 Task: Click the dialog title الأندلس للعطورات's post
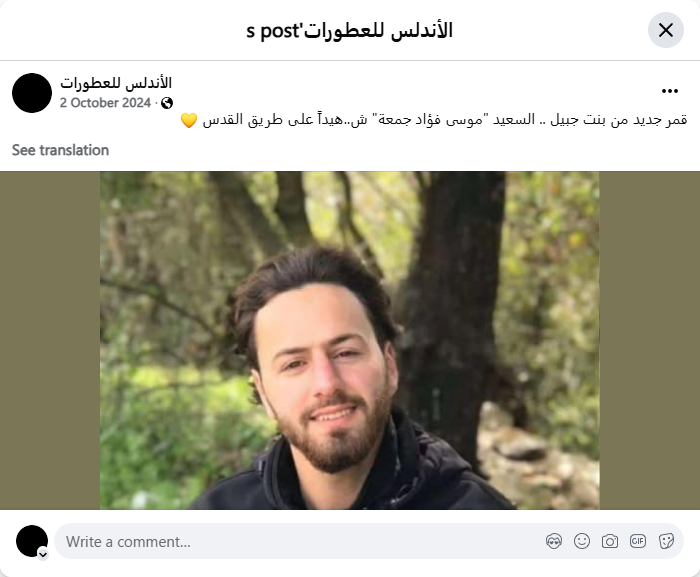350,30
